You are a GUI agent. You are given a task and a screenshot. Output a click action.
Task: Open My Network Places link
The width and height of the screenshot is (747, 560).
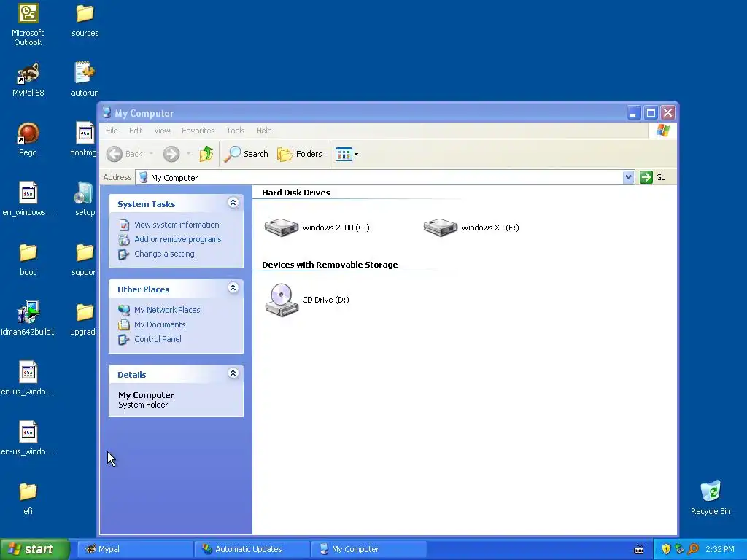pyautogui.click(x=167, y=310)
